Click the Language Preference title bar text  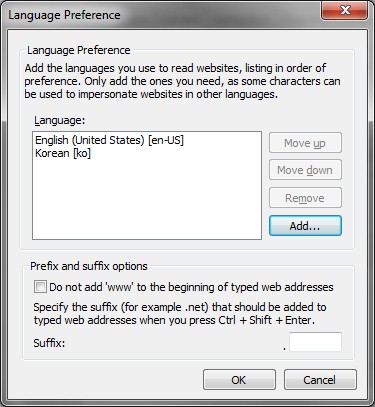click(64, 15)
